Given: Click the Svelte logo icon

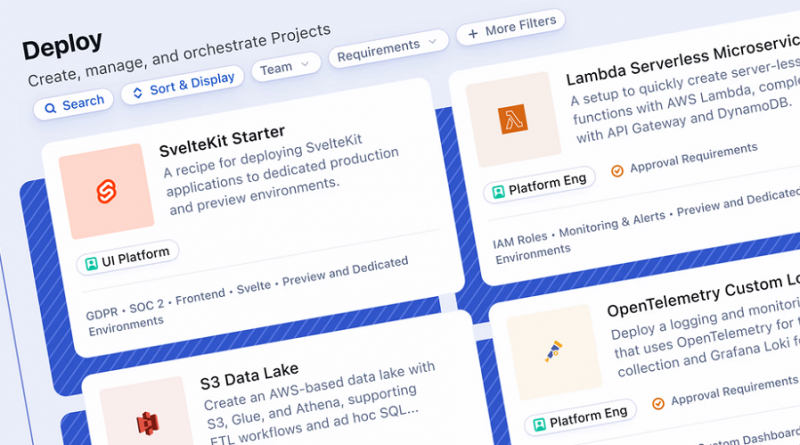Looking at the screenshot, I should coord(105,190).
